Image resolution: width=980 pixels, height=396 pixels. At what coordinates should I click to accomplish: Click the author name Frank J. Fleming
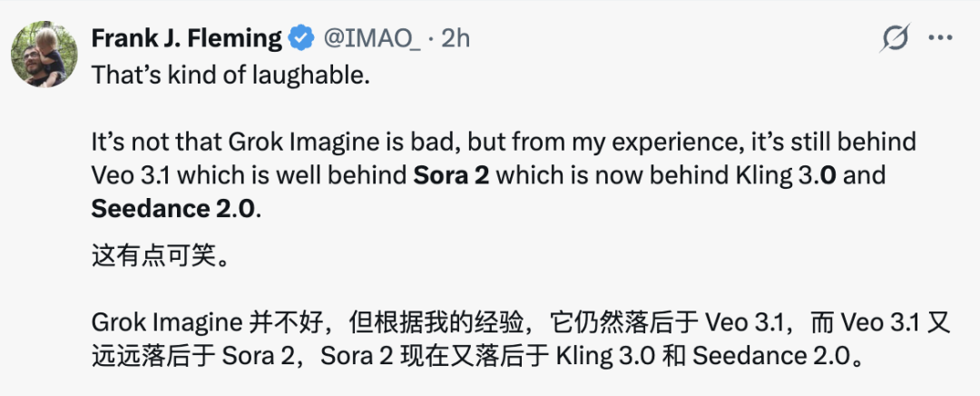[187, 38]
